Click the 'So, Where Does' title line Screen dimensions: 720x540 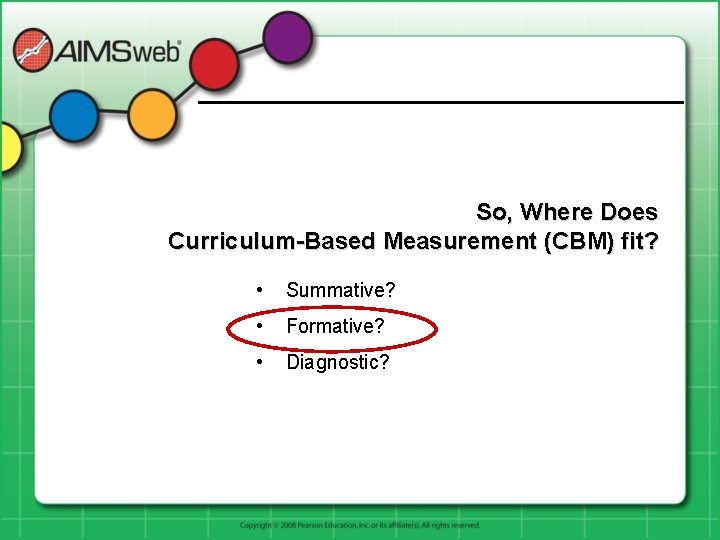(567, 212)
